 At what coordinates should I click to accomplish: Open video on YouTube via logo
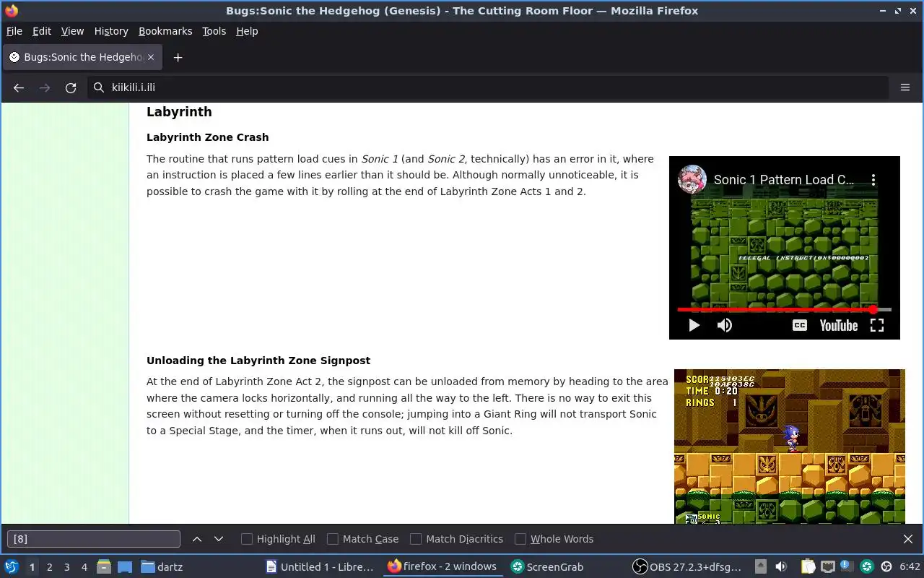point(839,325)
